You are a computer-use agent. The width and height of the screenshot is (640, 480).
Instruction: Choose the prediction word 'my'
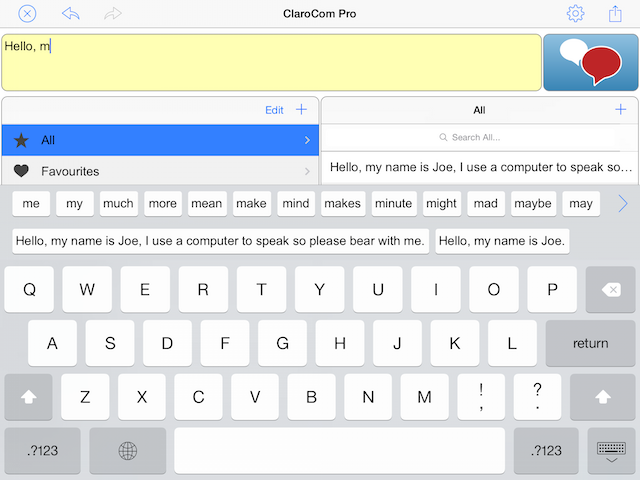tap(75, 203)
